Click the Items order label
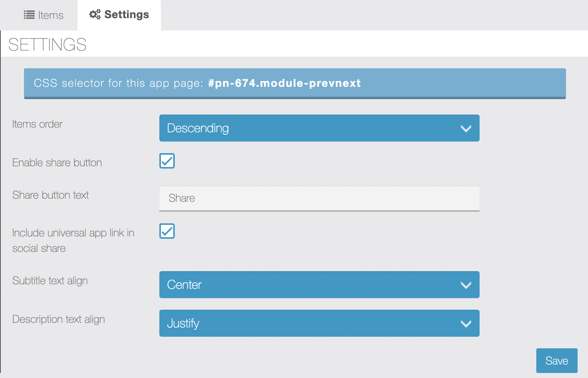 click(37, 124)
